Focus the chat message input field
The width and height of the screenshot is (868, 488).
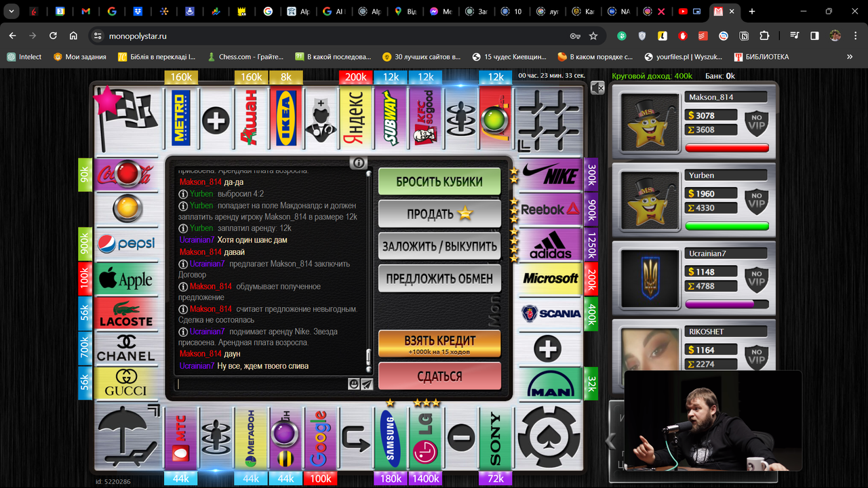tap(262, 384)
